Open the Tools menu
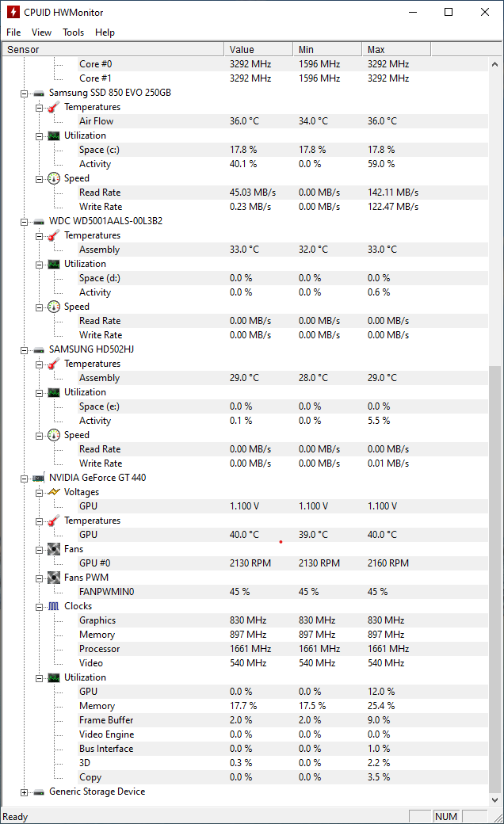This screenshot has height=824, width=504. [x=73, y=32]
